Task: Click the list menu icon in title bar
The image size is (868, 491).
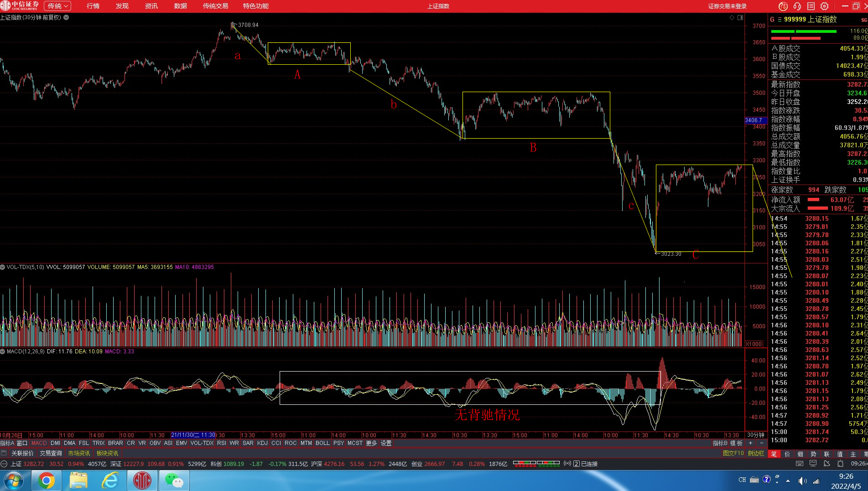Action: pos(811,6)
